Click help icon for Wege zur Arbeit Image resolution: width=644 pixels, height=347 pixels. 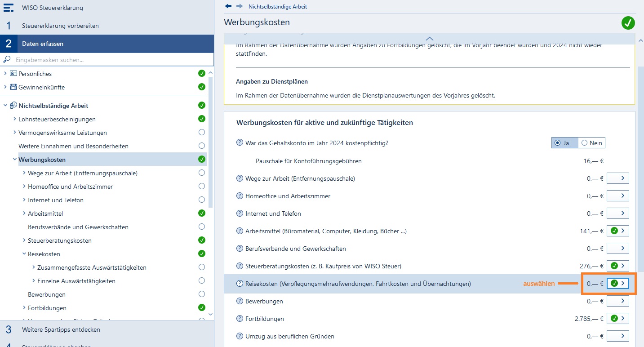tap(240, 178)
